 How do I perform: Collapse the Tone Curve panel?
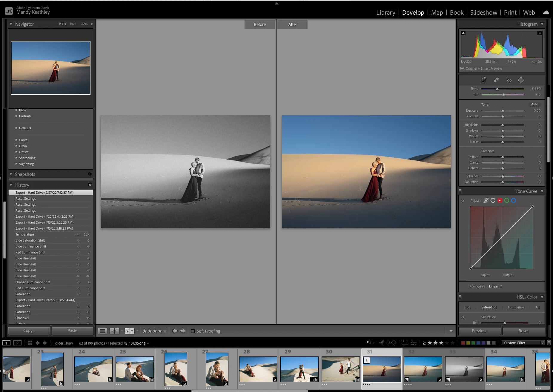point(542,191)
